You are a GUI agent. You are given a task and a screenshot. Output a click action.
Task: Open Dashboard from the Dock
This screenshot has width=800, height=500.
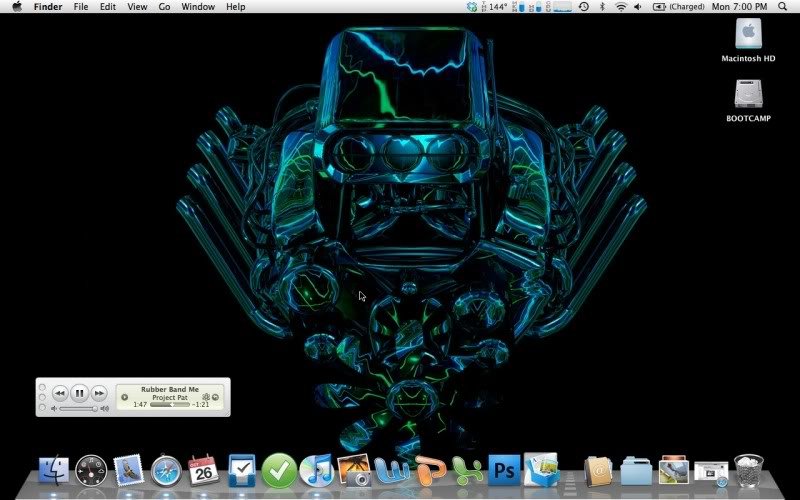click(91, 470)
